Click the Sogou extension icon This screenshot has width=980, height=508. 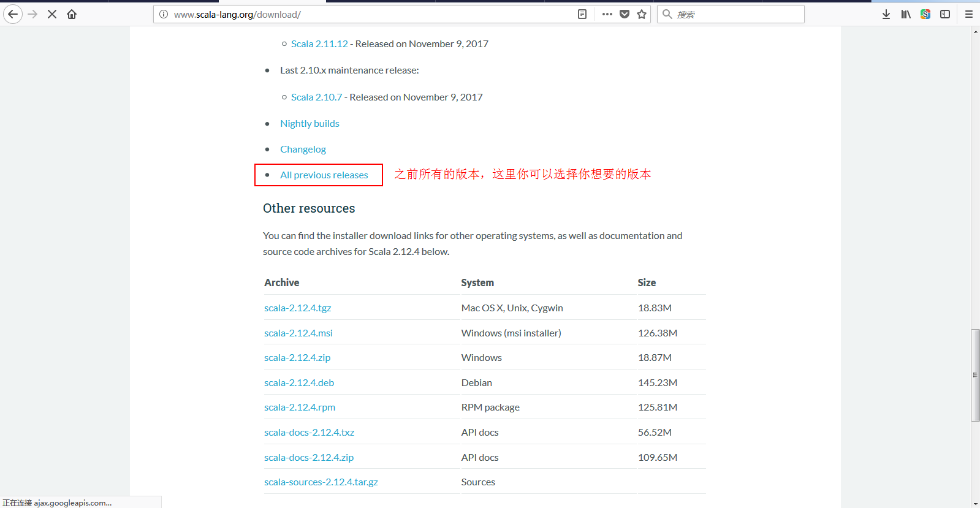[x=925, y=14]
